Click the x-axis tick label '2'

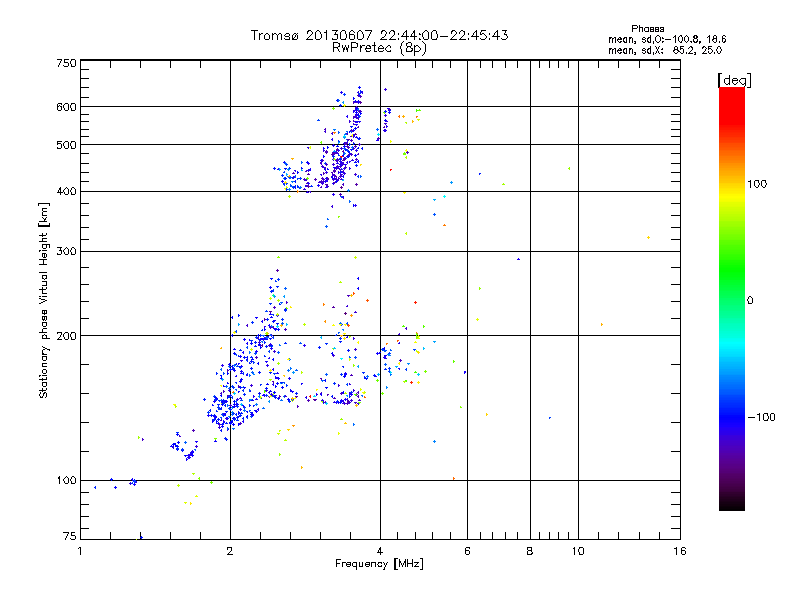coord(230,551)
